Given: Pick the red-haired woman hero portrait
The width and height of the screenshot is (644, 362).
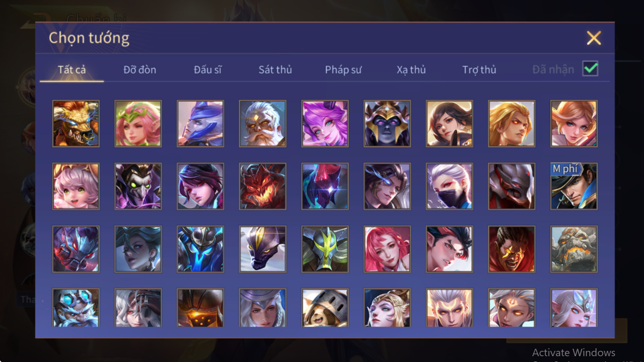Looking at the screenshot, I should (x=387, y=249).
